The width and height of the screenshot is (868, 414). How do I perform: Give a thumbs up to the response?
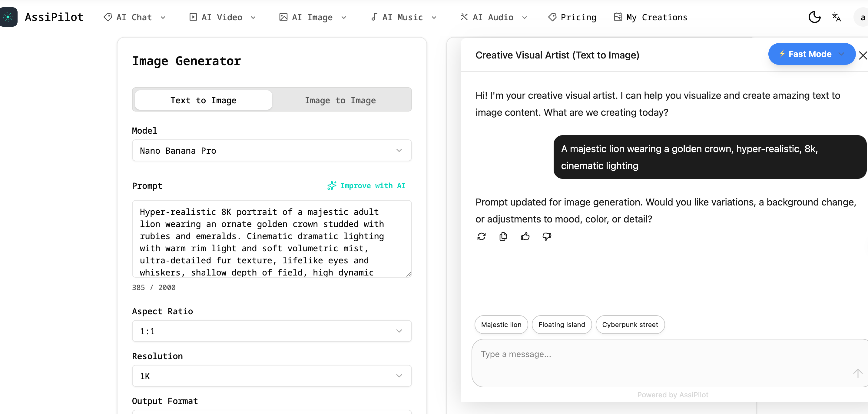pos(525,236)
